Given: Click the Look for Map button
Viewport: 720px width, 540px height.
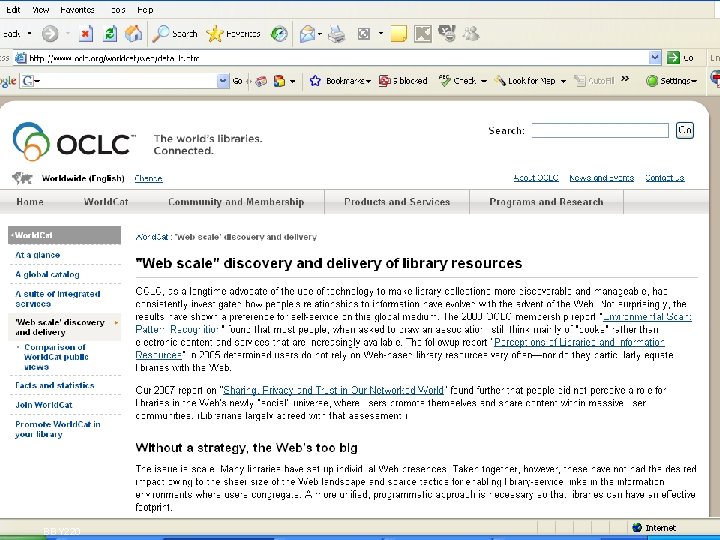Looking at the screenshot, I should (x=525, y=81).
